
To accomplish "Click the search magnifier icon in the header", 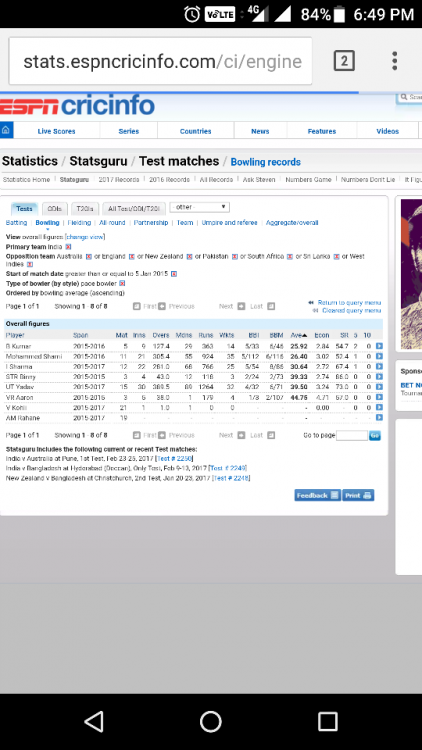I will [x=404, y=97].
